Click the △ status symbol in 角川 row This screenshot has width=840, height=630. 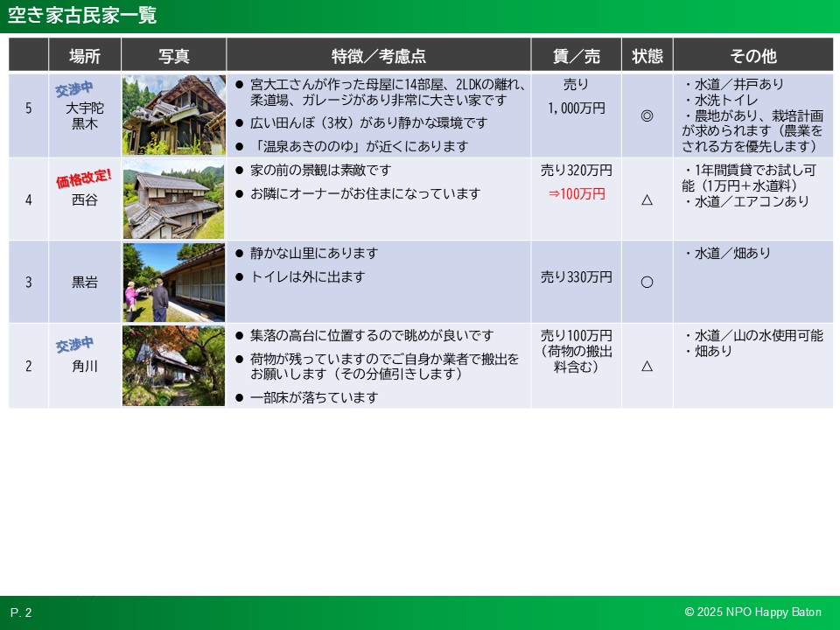[x=647, y=366]
